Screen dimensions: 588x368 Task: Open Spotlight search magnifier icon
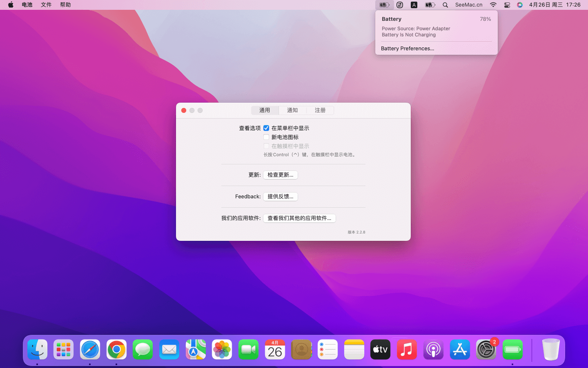(x=445, y=5)
